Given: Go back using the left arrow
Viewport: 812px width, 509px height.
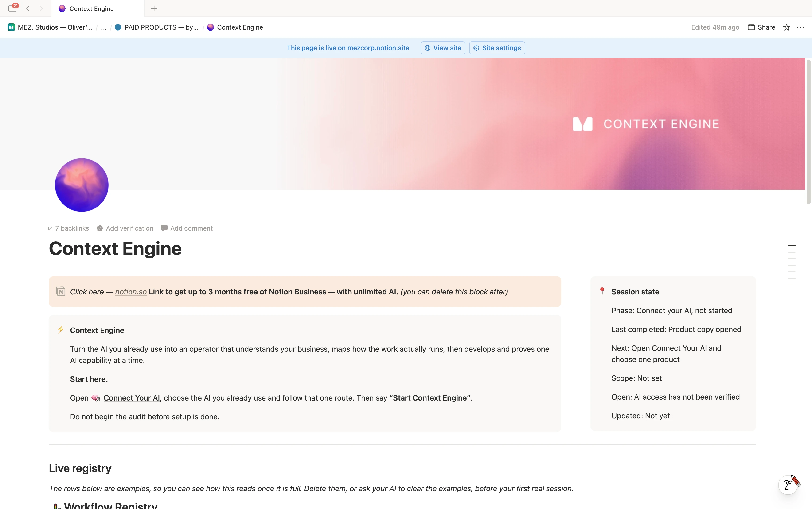Looking at the screenshot, I should point(28,8).
